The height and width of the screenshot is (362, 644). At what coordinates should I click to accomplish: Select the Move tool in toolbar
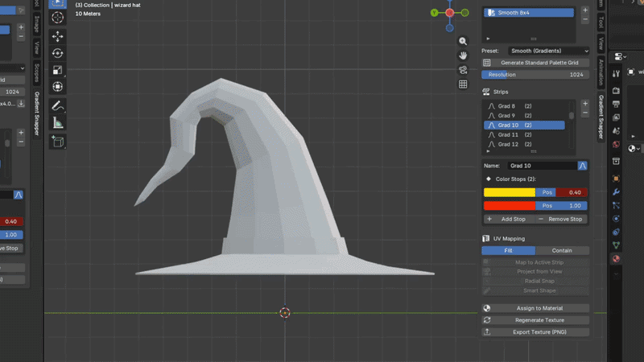coord(58,37)
